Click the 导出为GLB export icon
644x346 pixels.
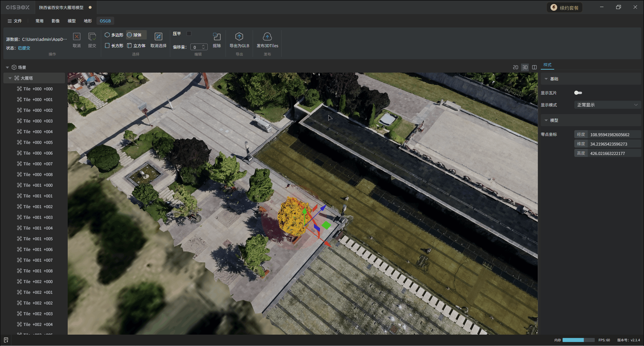coord(239,36)
